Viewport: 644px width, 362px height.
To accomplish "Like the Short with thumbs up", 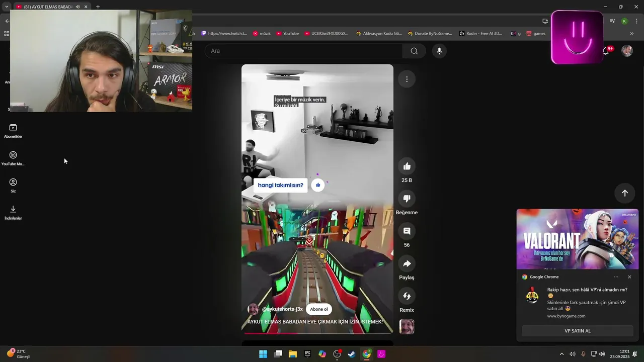I will [407, 166].
